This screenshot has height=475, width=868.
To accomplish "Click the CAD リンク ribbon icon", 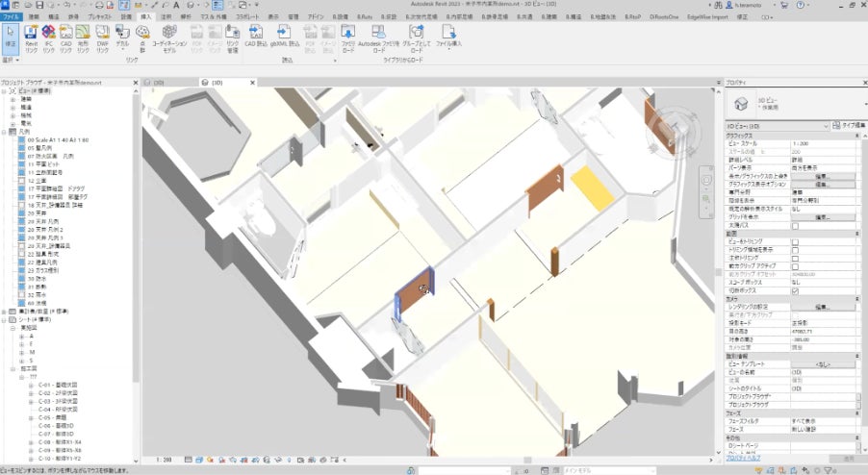I will 66,36.
